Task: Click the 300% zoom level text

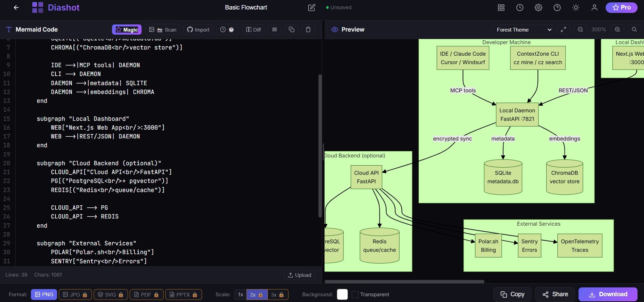Action: (x=599, y=30)
